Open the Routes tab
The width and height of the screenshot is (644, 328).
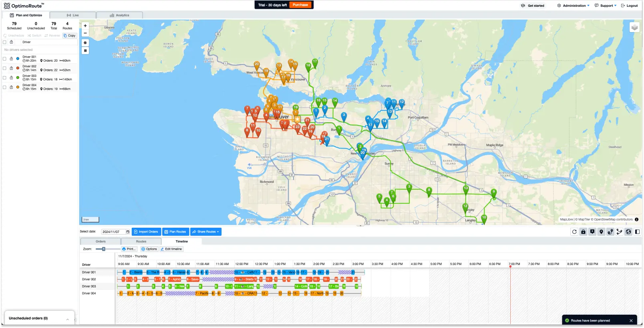click(x=141, y=241)
